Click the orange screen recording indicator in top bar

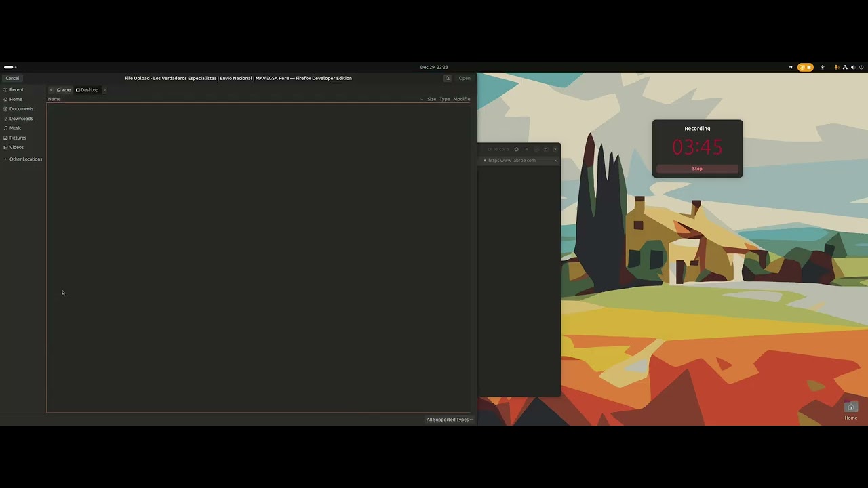pos(806,67)
